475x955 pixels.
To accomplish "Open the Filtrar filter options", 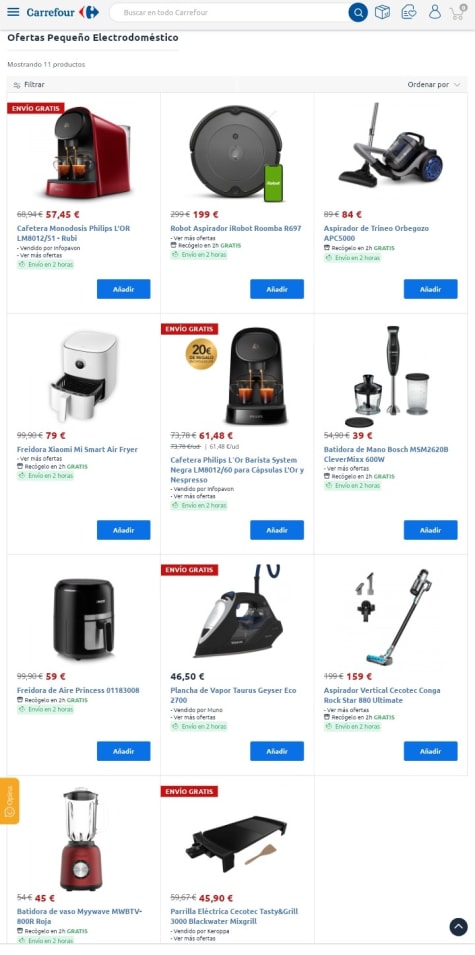I will coord(29,85).
